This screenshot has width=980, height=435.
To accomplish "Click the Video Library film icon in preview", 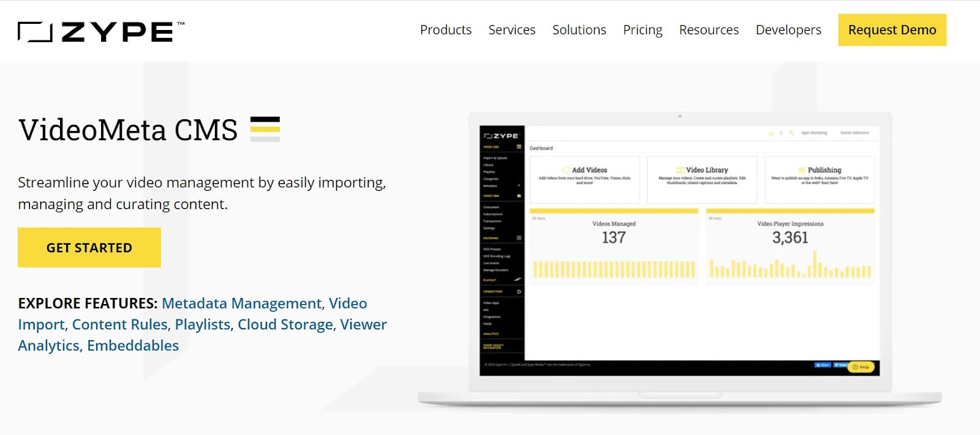I will [x=680, y=170].
